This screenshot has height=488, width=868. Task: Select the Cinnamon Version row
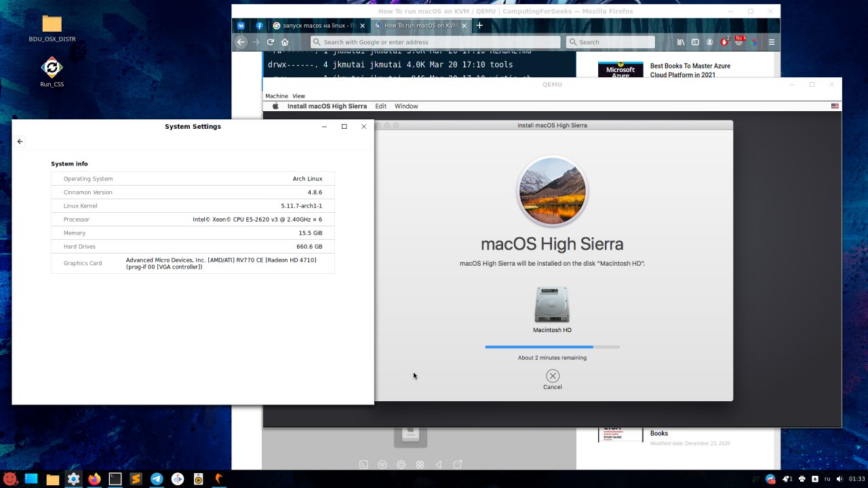tap(193, 192)
